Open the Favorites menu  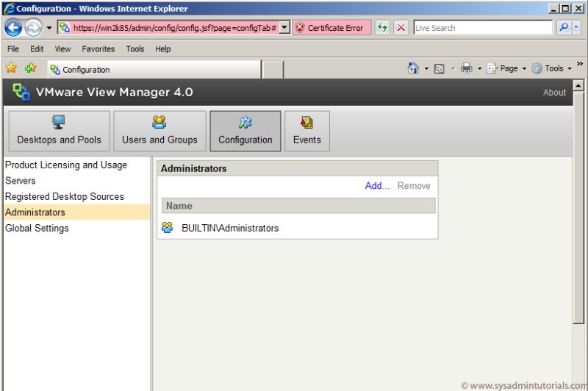98,49
